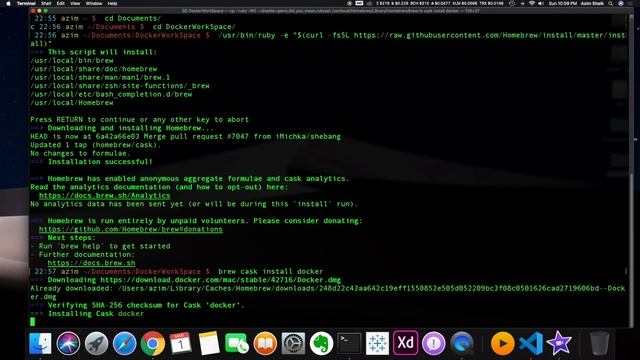640x360 pixels.
Task: Open the orange play-button media app
Action: (x=502, y=343)
